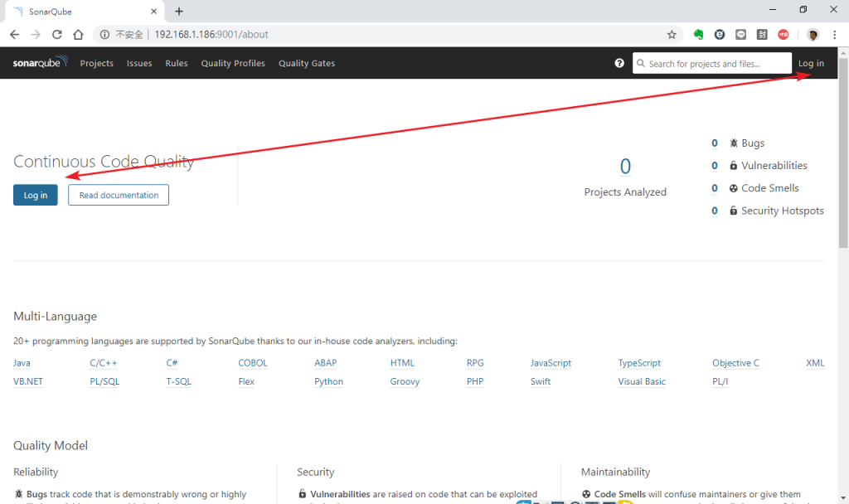Click the search magnifier icon
Viewport: 849px width, 504px height.
(641, 63)
